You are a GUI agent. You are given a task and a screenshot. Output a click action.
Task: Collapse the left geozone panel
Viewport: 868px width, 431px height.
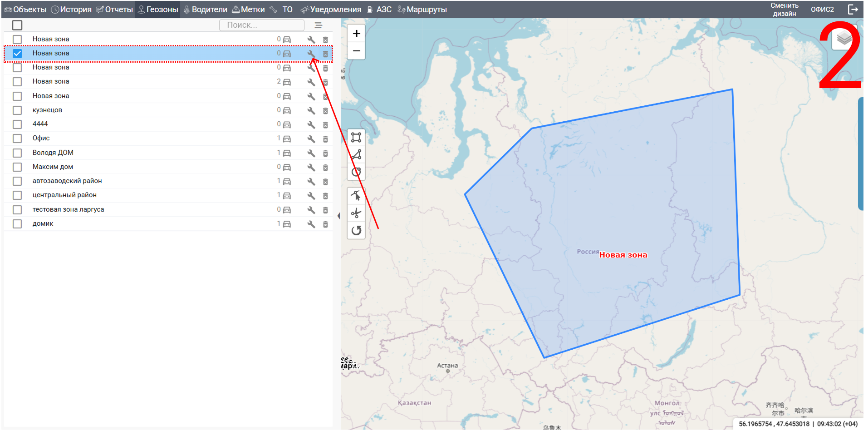click(338, 216)
